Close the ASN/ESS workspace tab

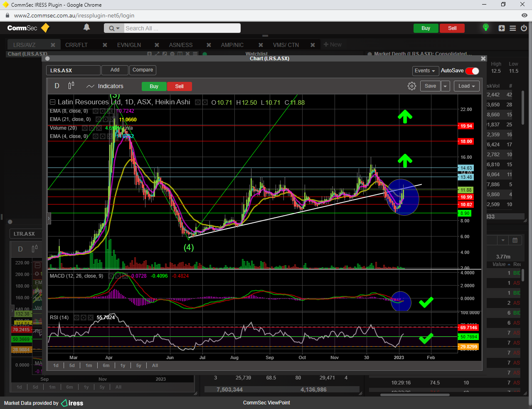pos(209,45)
